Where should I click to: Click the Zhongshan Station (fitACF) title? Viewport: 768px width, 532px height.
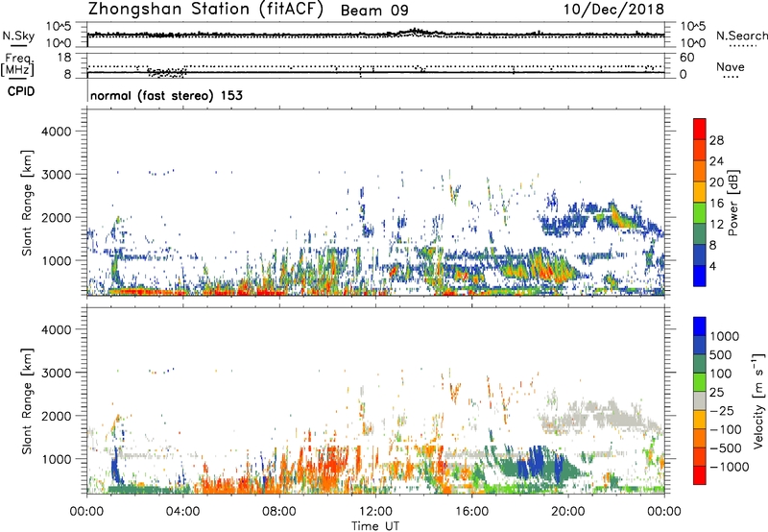205,10
